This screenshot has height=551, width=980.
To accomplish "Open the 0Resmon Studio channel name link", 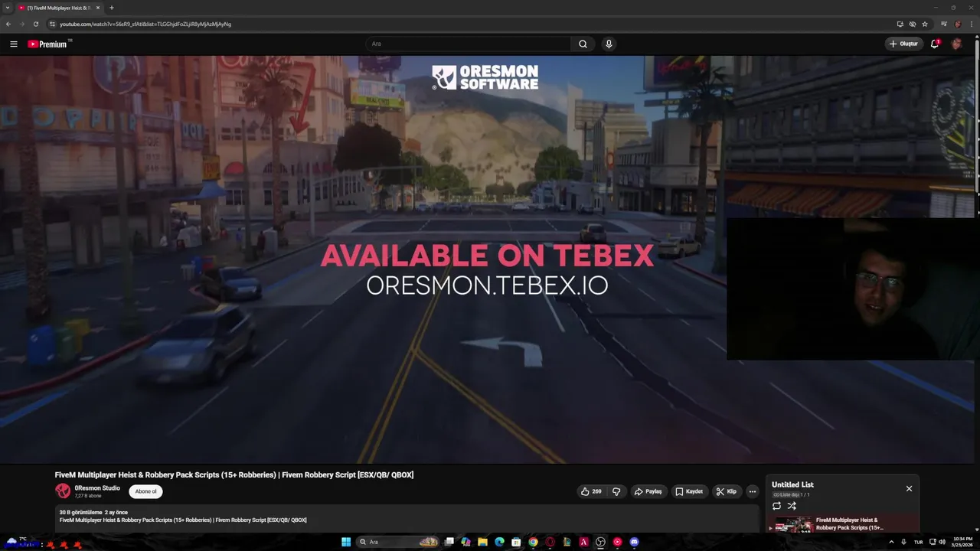I will point(97,487).
